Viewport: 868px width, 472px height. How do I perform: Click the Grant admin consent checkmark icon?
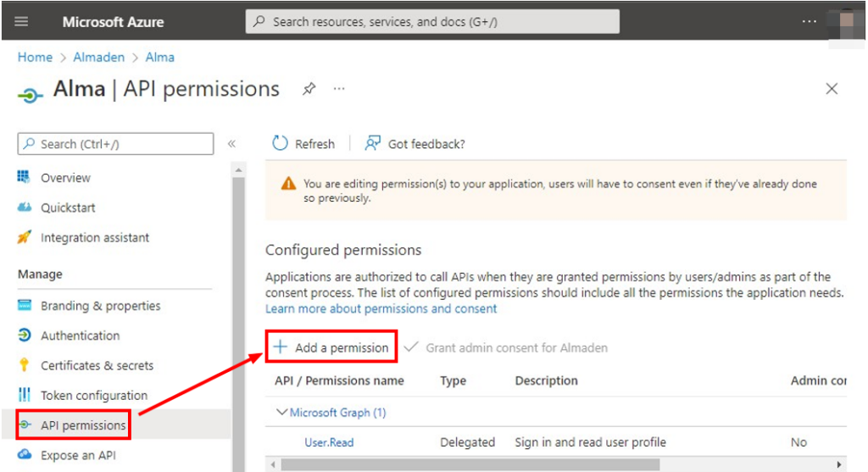(x=411, y=347)
